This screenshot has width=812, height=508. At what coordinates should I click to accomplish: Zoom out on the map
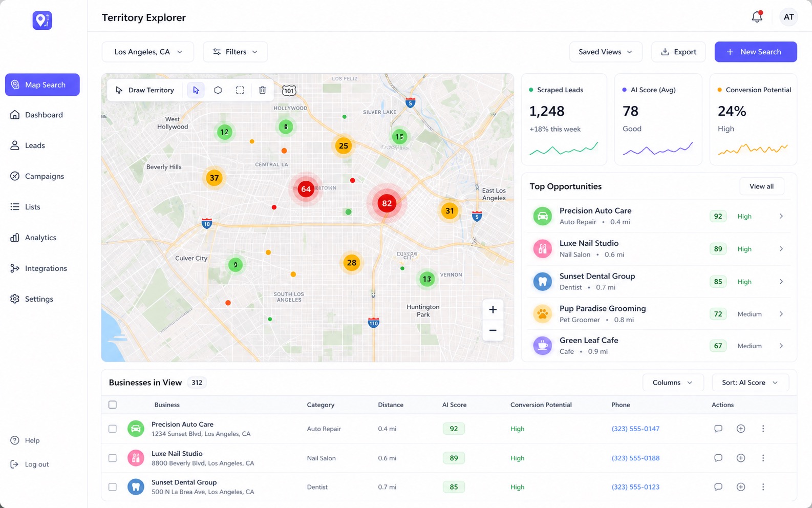(x=493, y=330)
